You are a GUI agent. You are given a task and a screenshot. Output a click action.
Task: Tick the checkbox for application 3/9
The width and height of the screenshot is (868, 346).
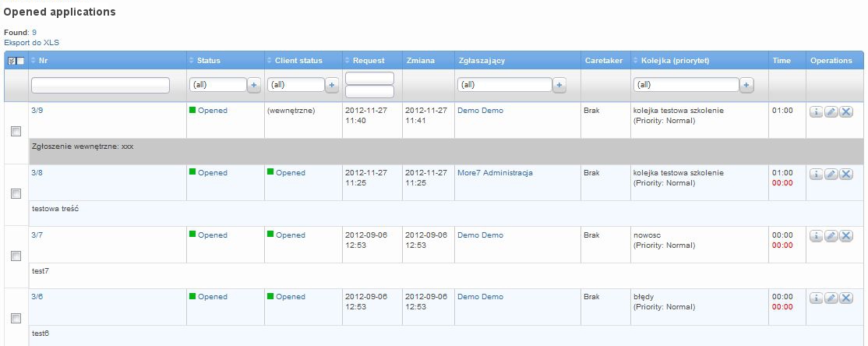pyautogui.click(x=16, y=131)
